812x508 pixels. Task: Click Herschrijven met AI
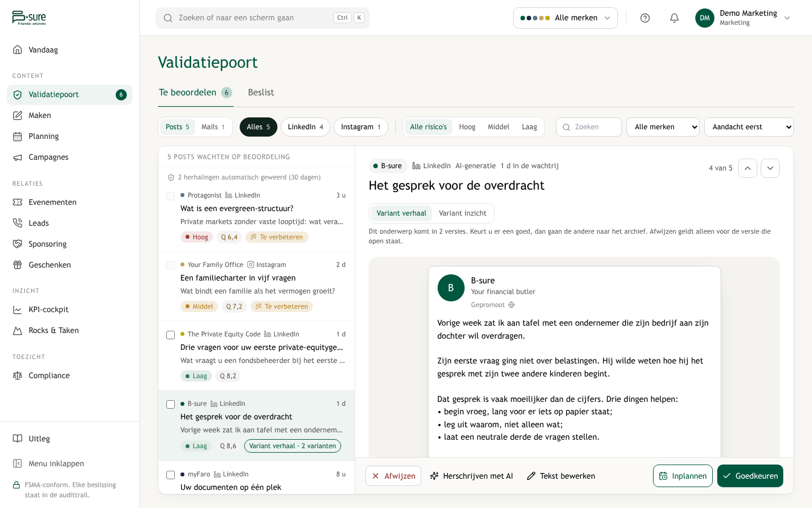tap(471, 476)
